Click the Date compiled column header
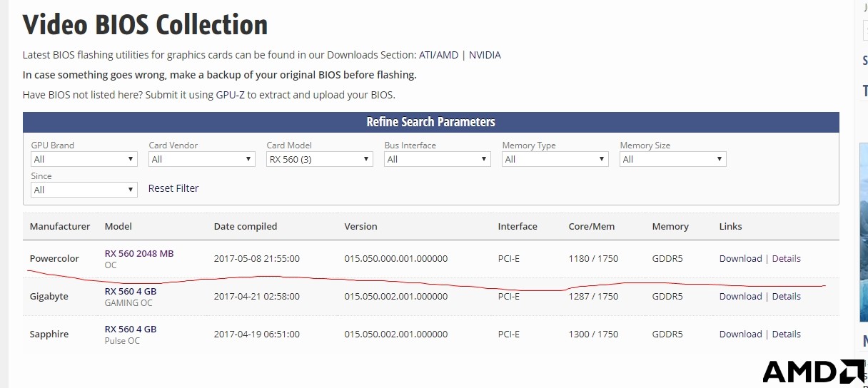This screenshot has width=868, height=388. tap(246, 226)
